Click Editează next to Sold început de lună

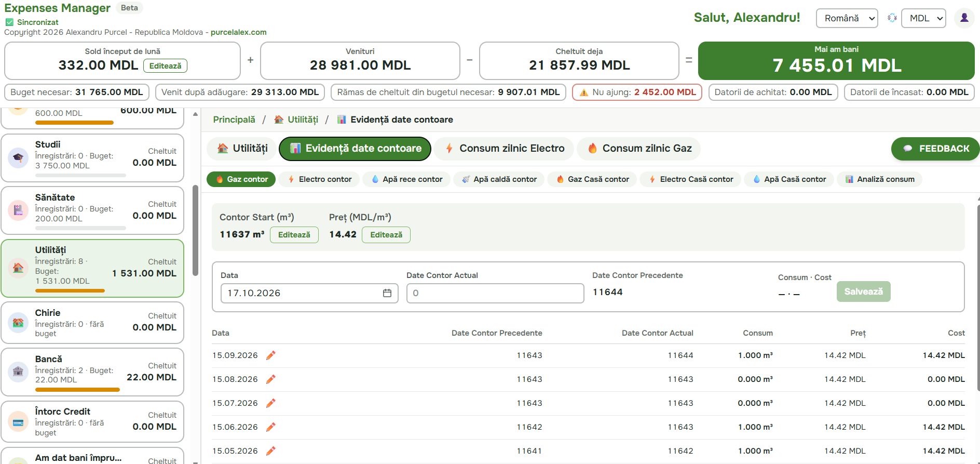coord(165,66)
